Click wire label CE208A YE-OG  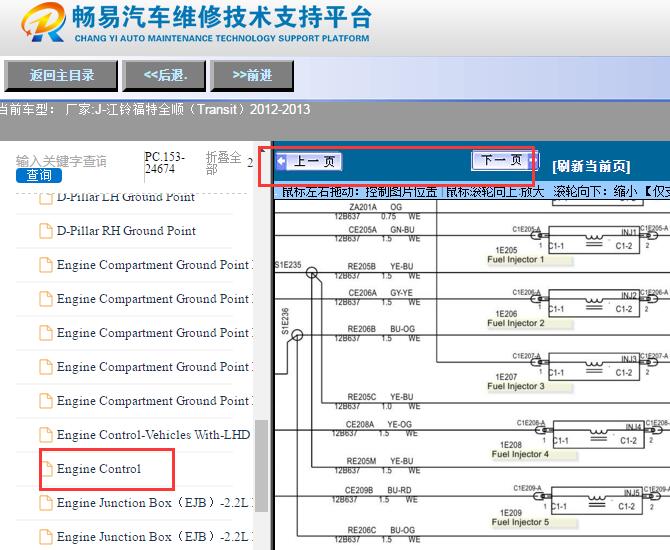tap(379, 424)
